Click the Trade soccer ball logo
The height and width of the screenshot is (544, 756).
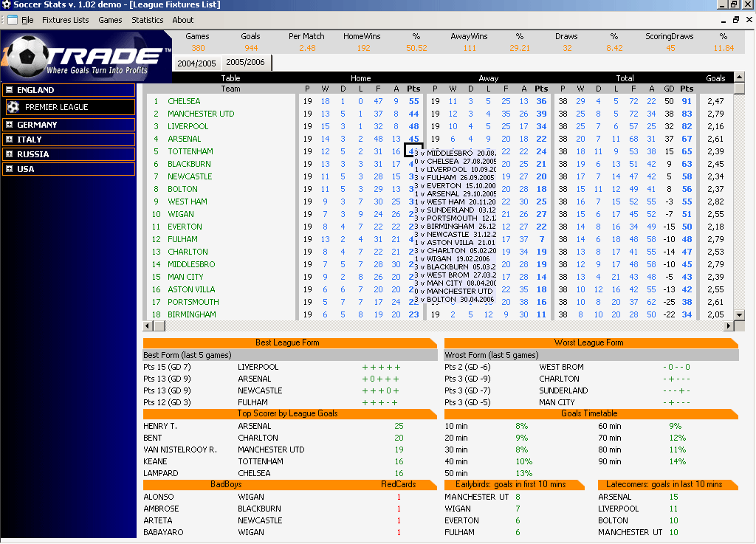click(x=28, y=55)
